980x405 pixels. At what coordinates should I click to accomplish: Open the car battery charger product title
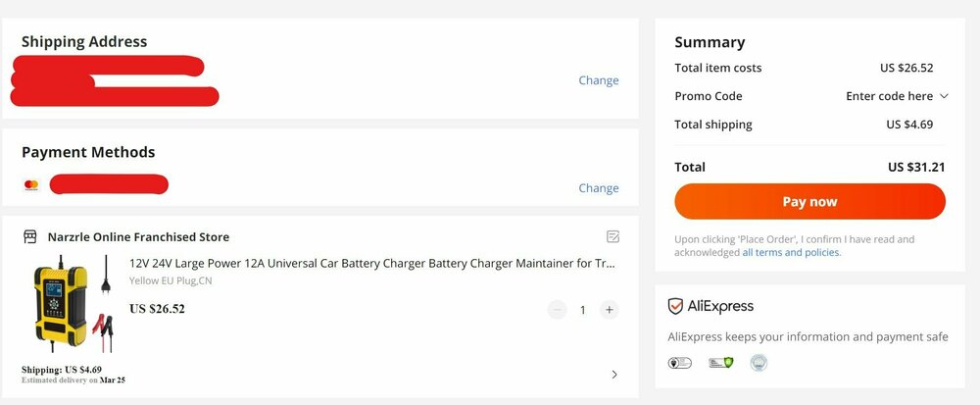(x=373, y=263)
